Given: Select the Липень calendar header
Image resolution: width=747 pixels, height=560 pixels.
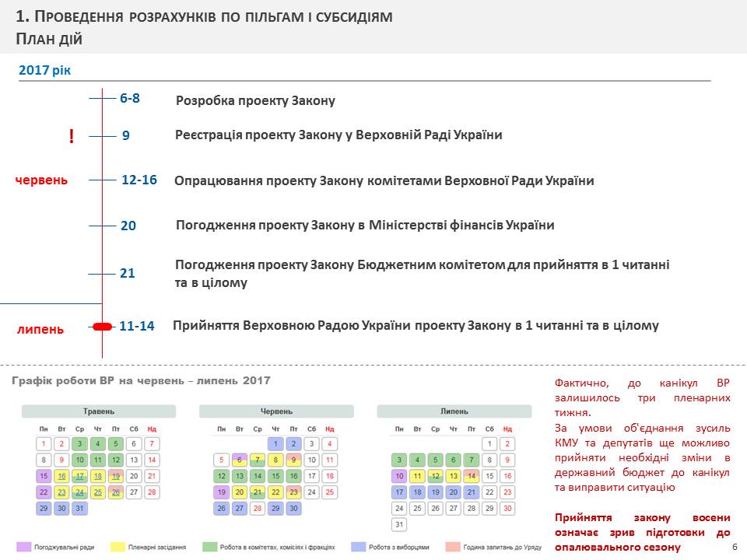Looking at the screenshot, I should coord(454,411).
